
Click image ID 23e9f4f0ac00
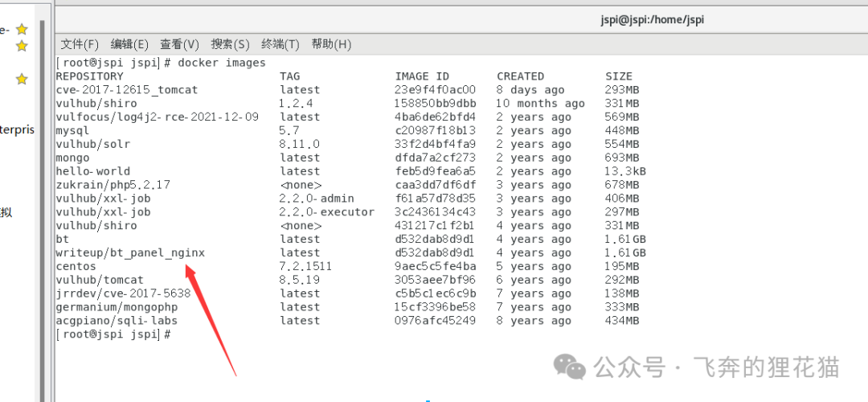pyautogui.click(x=435, y=90)
